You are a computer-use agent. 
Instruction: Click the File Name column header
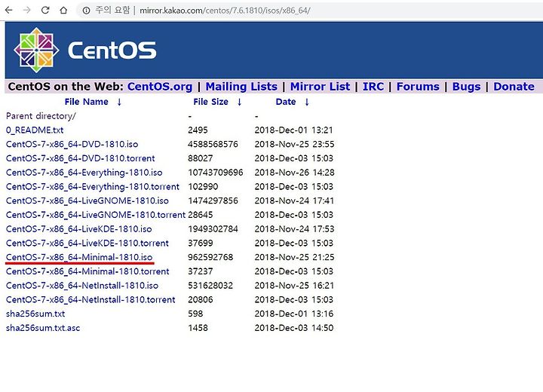tap(86, 102)
